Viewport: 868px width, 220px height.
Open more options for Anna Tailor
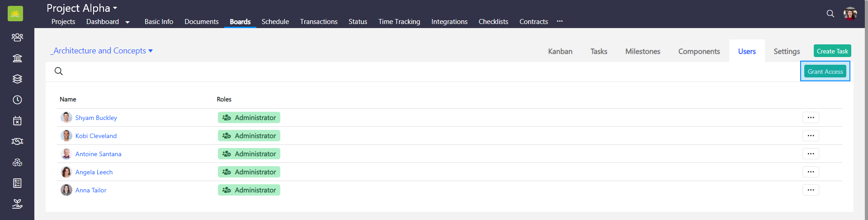point(811,190)
